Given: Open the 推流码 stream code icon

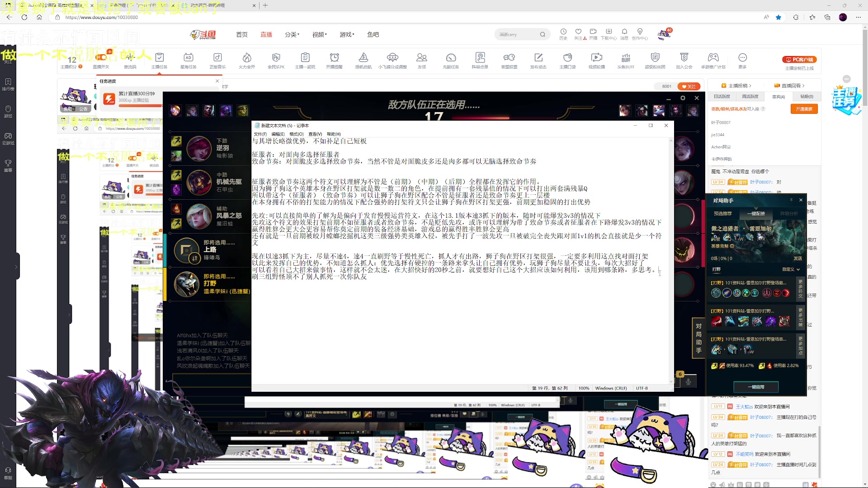Looking at the screenshot, I should [x=130, y=60].
